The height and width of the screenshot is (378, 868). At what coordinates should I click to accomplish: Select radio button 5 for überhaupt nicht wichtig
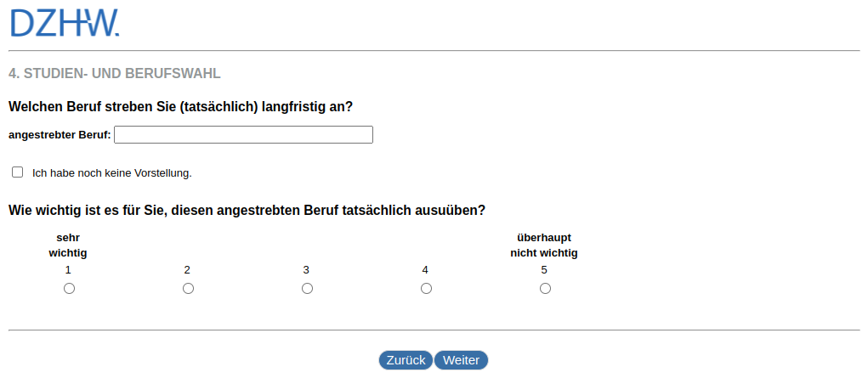coord(545,289)
